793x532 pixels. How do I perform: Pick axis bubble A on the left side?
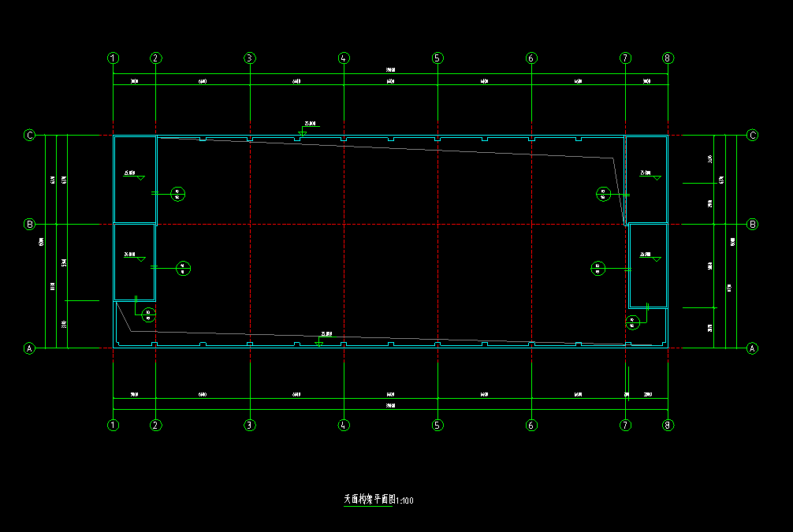[30, 348]
